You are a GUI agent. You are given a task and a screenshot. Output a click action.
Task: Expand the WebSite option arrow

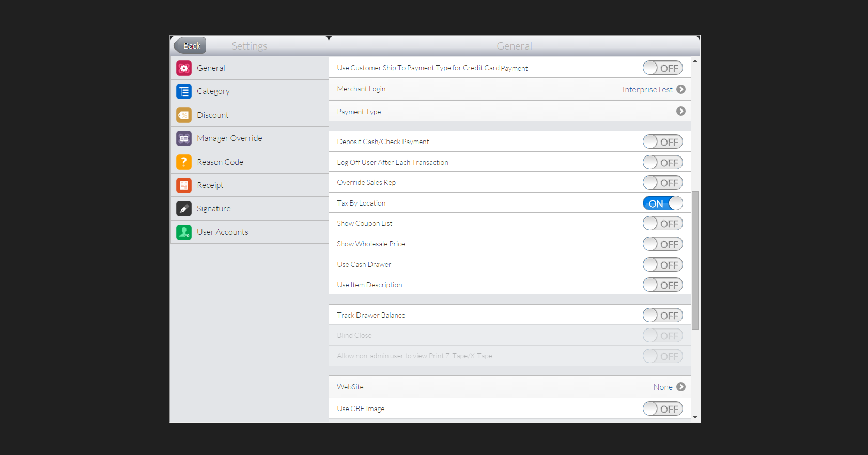coord(681,387)
